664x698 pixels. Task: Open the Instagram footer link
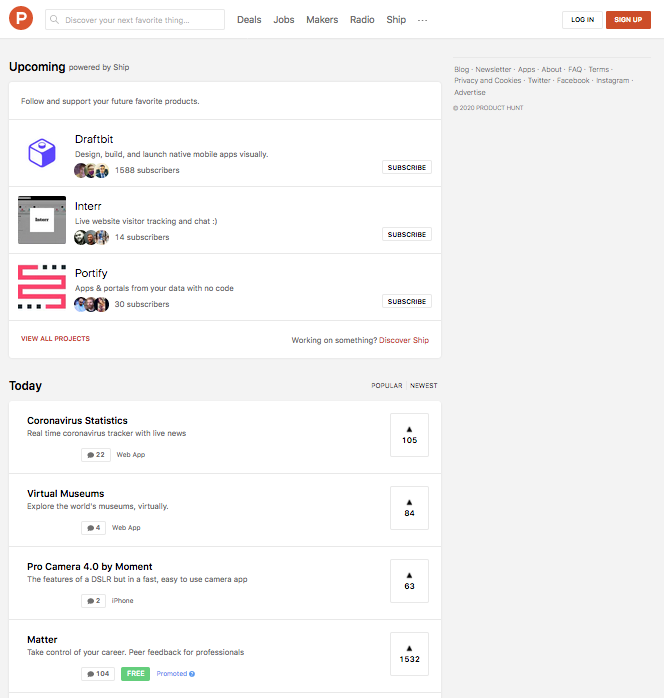pyautogui.click(x=612, y=81)
